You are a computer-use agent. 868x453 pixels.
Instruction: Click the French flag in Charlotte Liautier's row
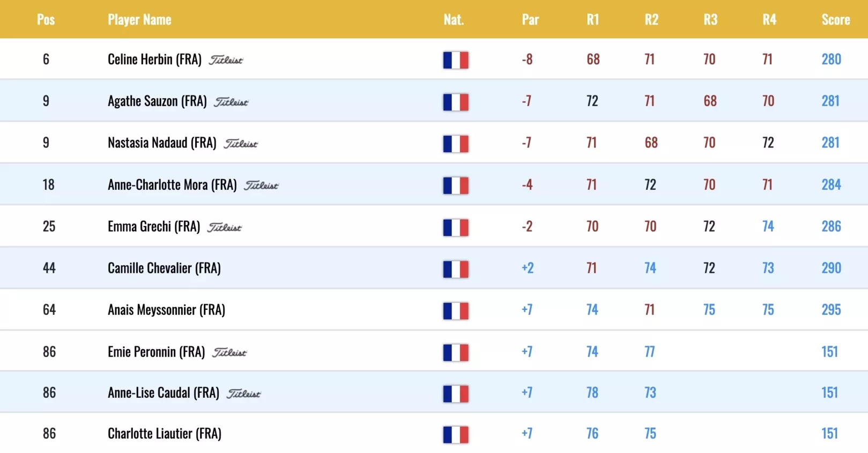tap(456, 435)
